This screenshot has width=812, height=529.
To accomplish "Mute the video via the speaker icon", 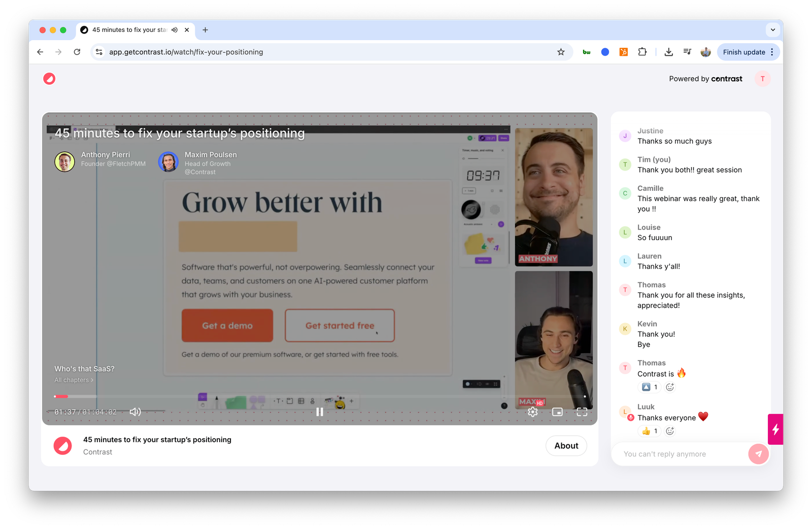I will pyautogui.click(x=134, y=412).
